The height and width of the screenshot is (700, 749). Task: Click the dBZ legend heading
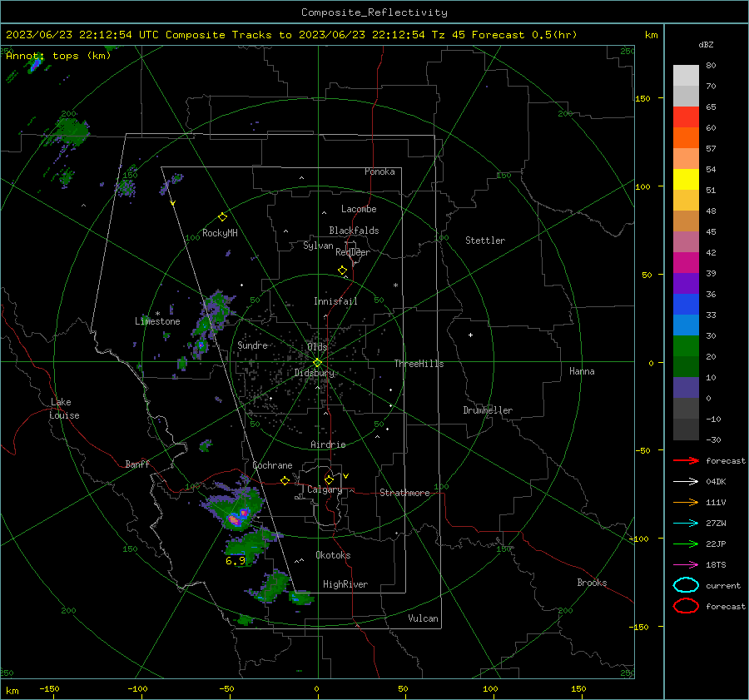coord(706,45)
